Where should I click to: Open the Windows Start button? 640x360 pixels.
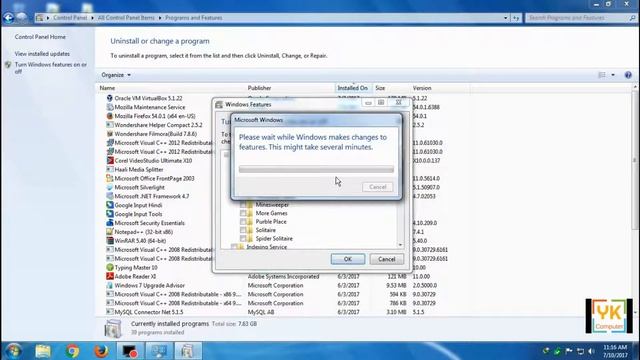pos(13,351)
